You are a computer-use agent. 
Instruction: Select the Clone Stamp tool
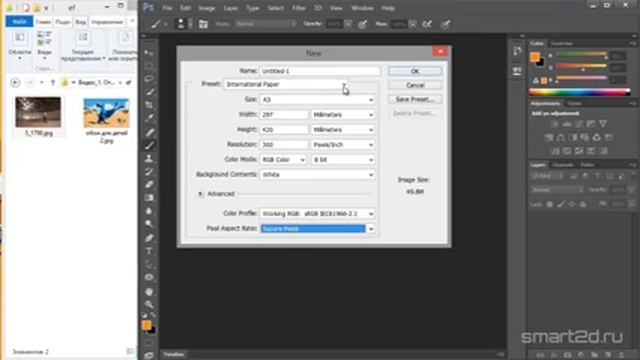149,158
